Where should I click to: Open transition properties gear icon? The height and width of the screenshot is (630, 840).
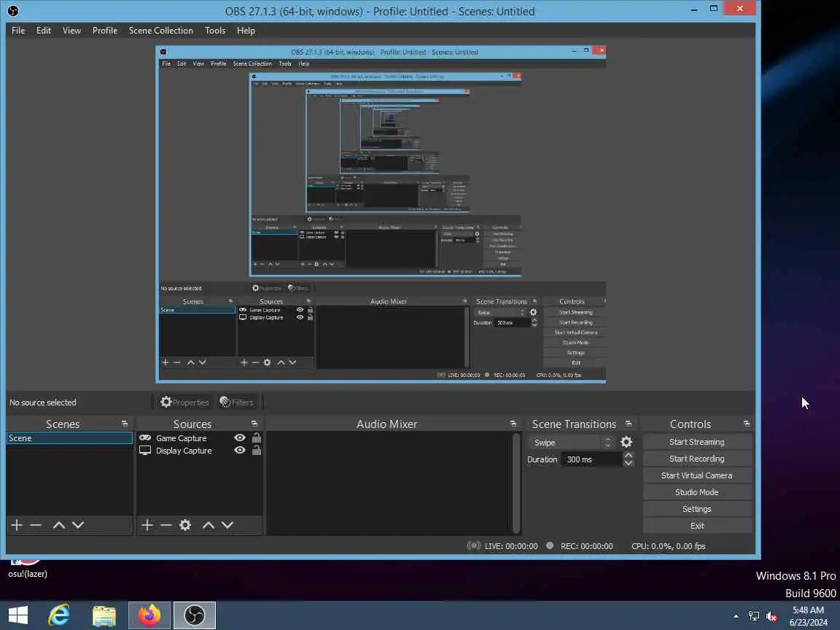click(626, 442)
